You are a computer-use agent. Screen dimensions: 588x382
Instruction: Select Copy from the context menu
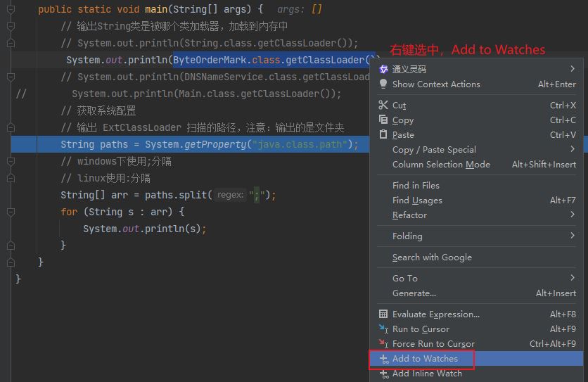[x=476, y=120]
